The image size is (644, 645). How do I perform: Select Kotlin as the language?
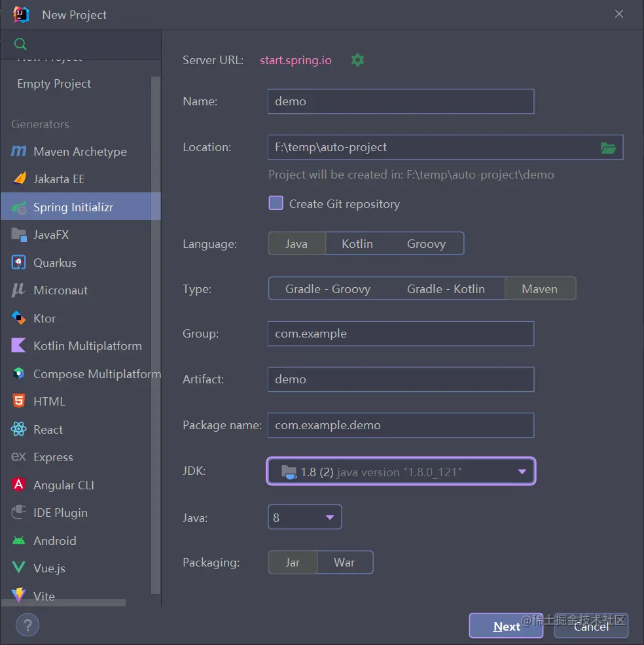pos(357,244)
